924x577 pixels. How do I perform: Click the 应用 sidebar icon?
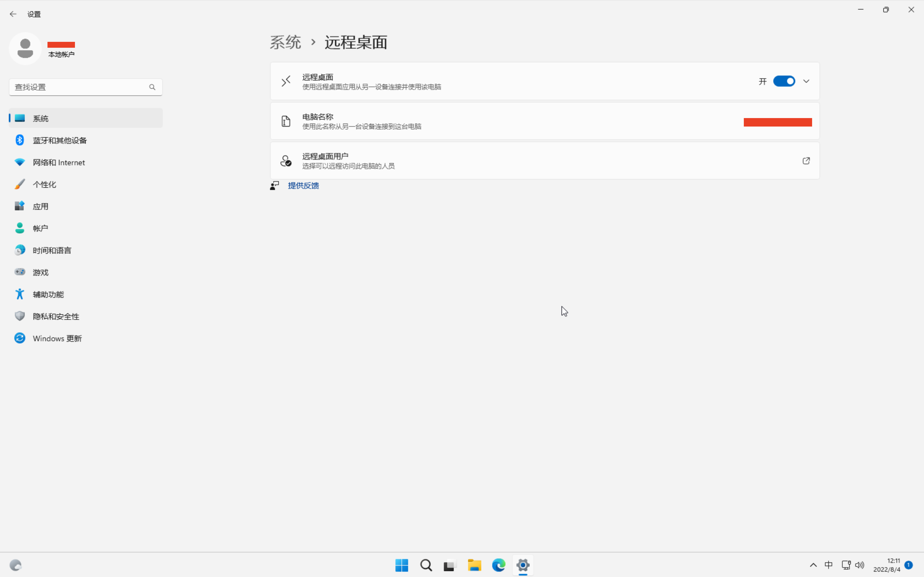point(20,206)
